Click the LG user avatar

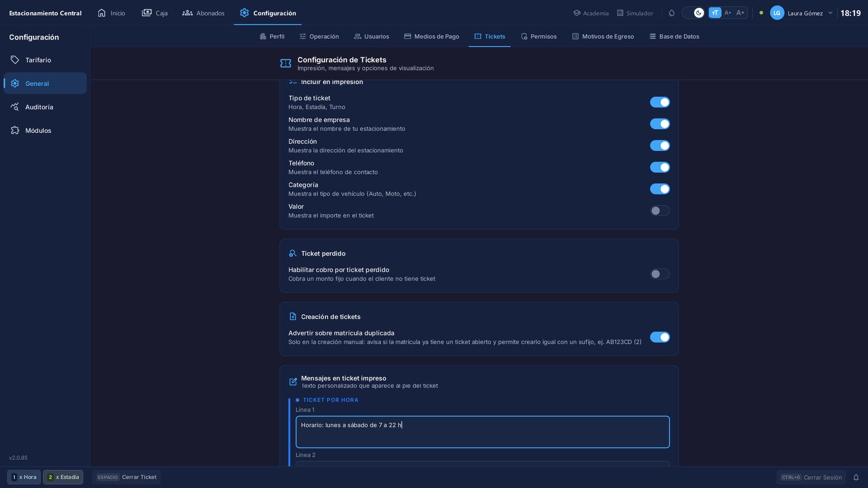click(777, 13)
